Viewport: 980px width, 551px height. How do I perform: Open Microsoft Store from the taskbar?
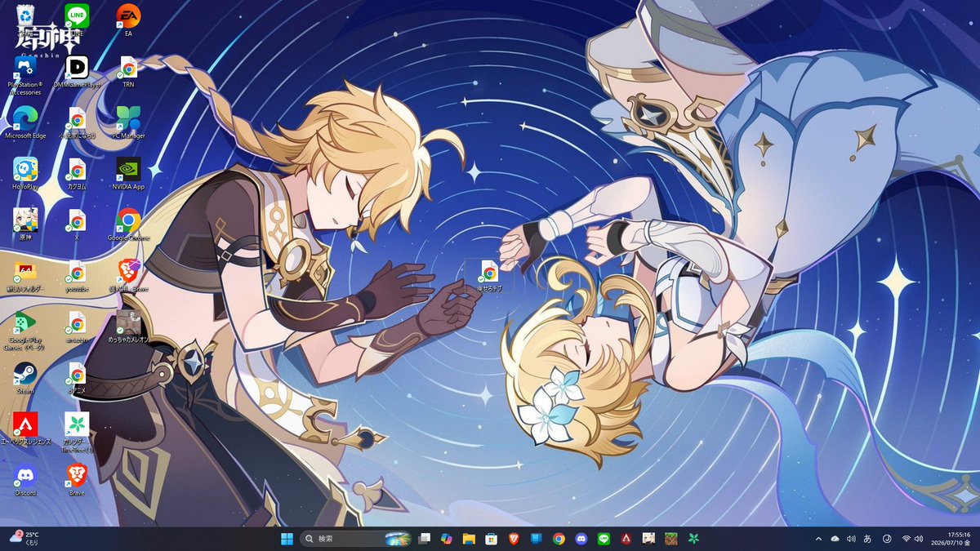pos(492,539)
